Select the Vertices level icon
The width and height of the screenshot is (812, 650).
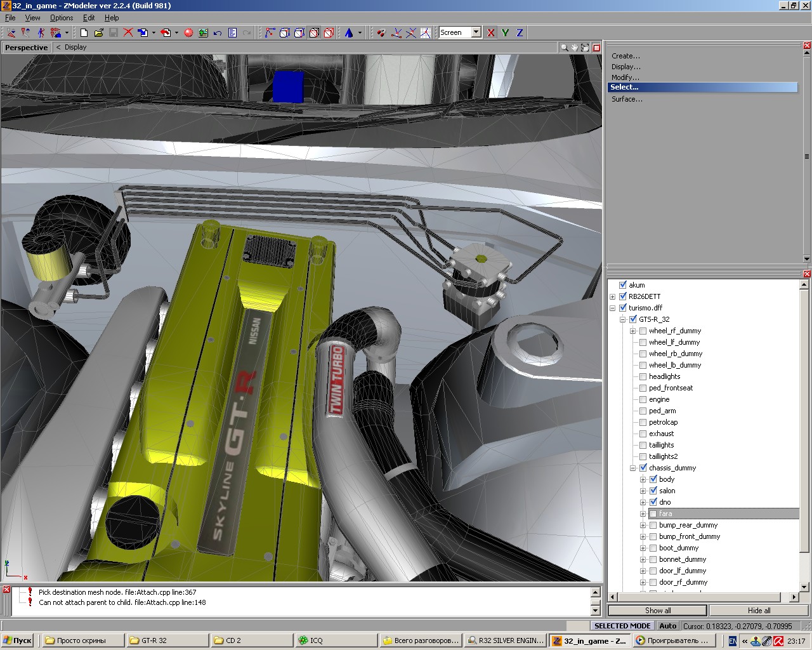(x=270, y=32)
